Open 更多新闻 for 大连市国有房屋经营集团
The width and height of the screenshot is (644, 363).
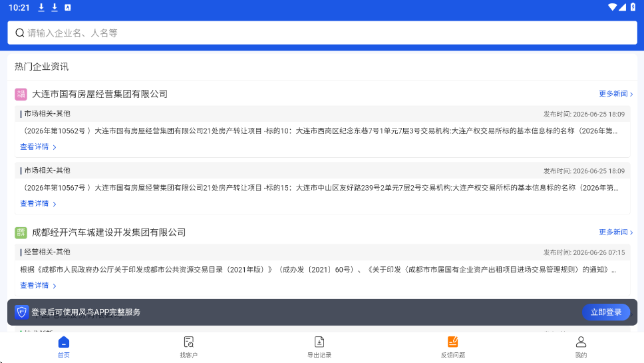[x=615, y=94]
